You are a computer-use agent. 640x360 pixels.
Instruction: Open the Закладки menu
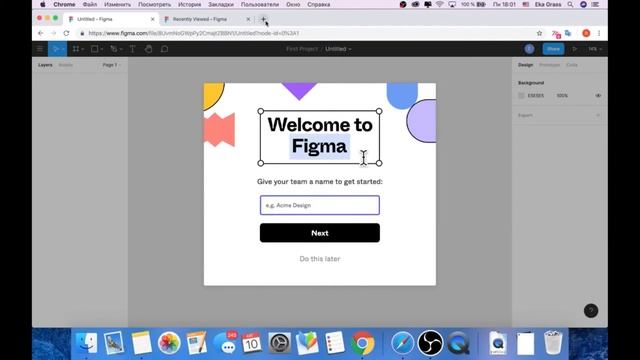221,4
